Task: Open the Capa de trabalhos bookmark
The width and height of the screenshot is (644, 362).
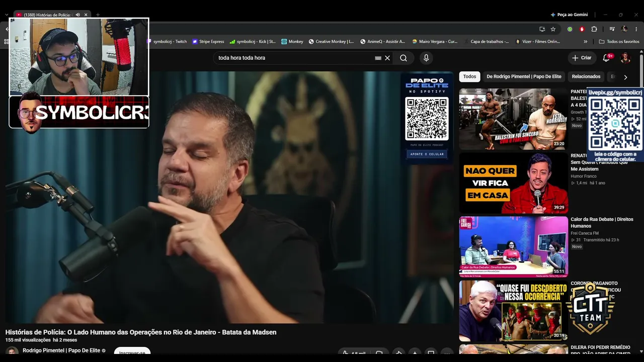Action: [487, 42]
